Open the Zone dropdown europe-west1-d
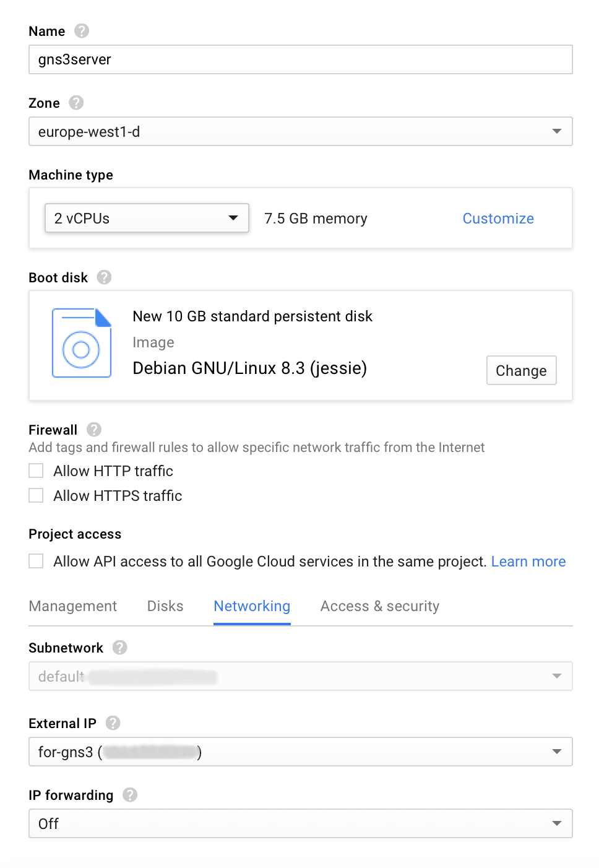This screenshot has height=868, width=599. click(x=300, y=131)
